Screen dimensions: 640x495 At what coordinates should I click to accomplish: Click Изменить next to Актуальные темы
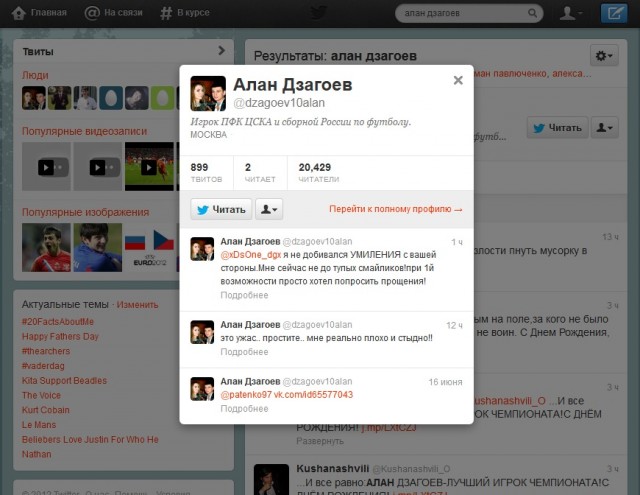[x=137, y=304]
